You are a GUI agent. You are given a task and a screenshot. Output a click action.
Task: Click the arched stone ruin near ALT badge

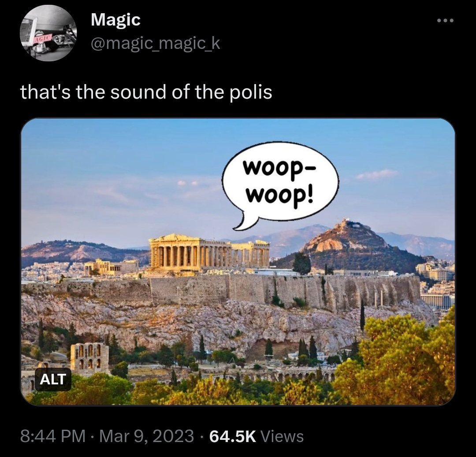pyautogui.click(x=89, y=358)
